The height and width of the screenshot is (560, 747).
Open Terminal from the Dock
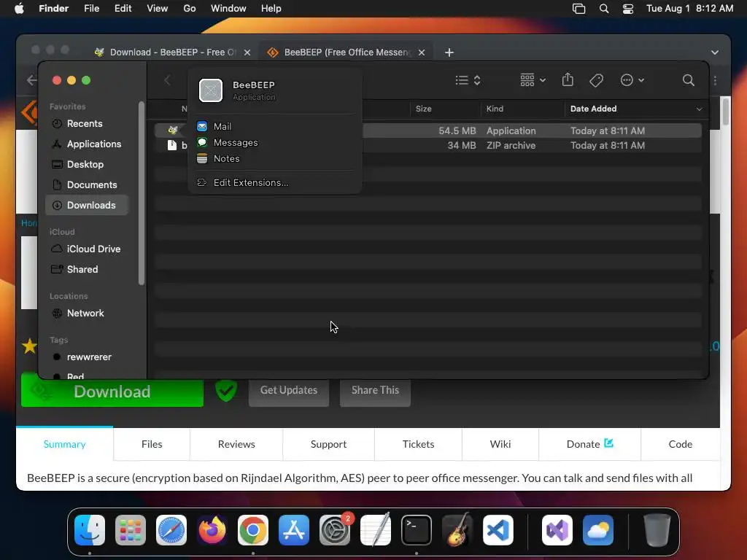click(x=417, y=530)
